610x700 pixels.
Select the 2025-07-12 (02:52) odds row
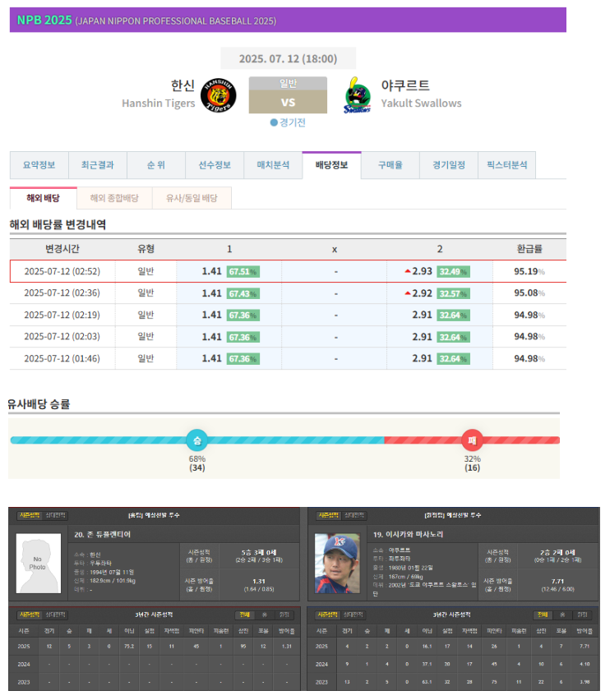(288, 271)
